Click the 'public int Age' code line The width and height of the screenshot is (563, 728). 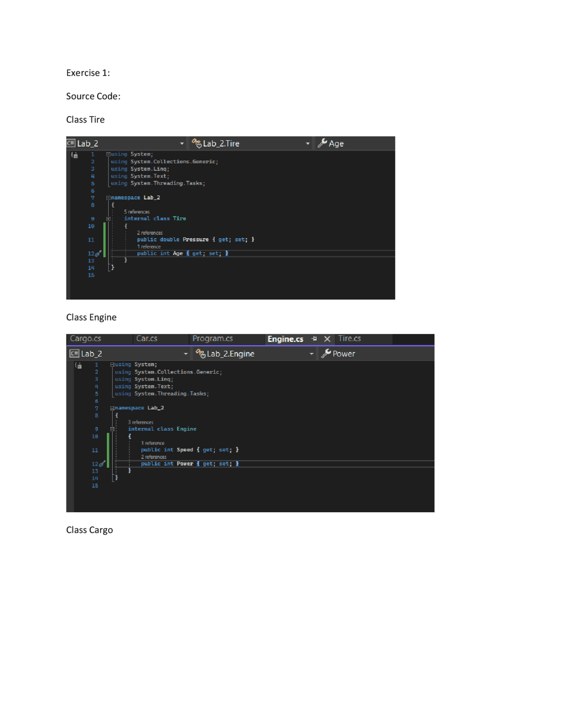click(x=183, y=253)
